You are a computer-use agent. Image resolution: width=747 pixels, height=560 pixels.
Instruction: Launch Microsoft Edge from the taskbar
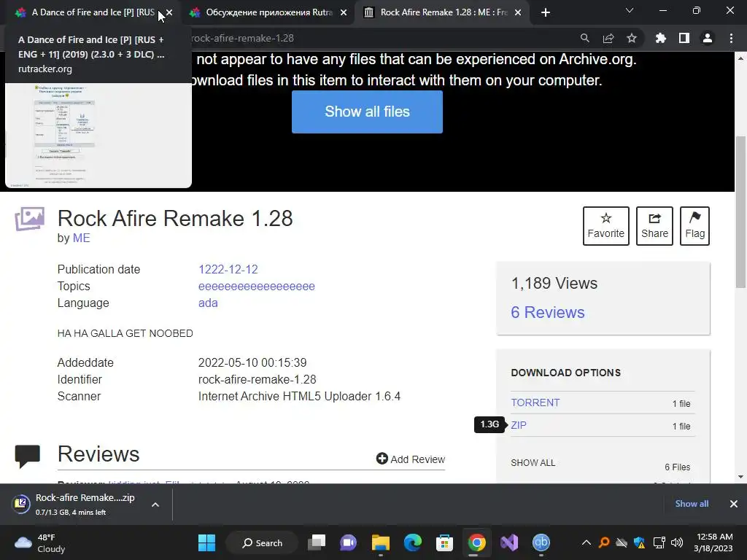coord(413,542)
